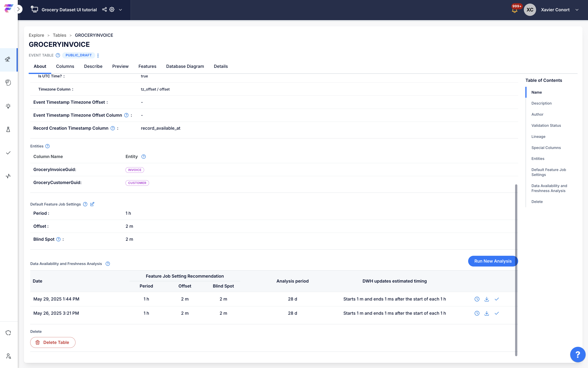Click the Delete Table button
The height and width of the screenshot is (368, 588).
53,342
